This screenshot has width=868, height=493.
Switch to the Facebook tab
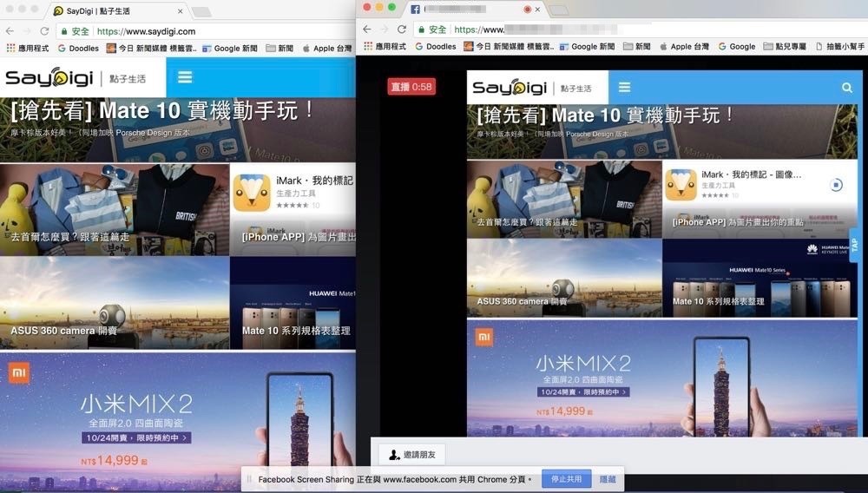click(x=469, y=10)
